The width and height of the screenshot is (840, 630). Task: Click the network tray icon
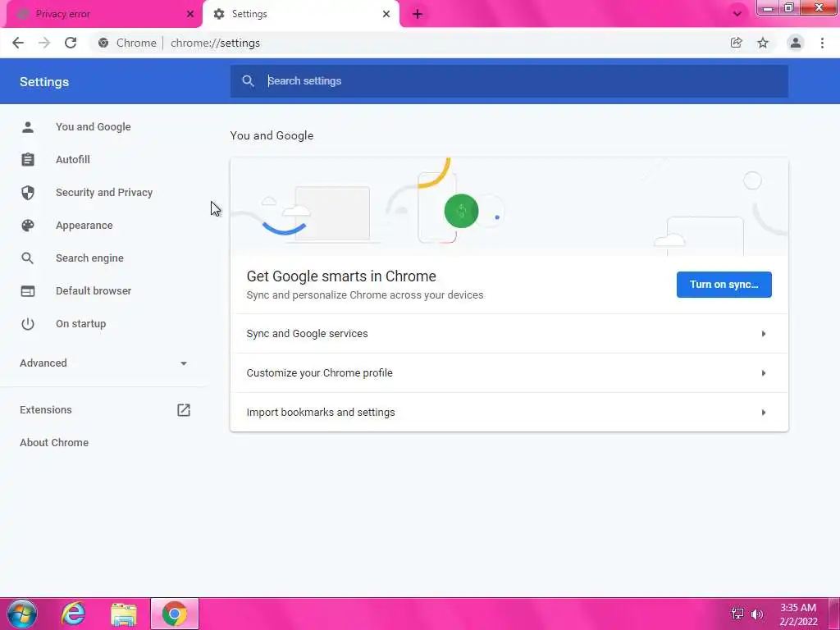coord(737,614)
